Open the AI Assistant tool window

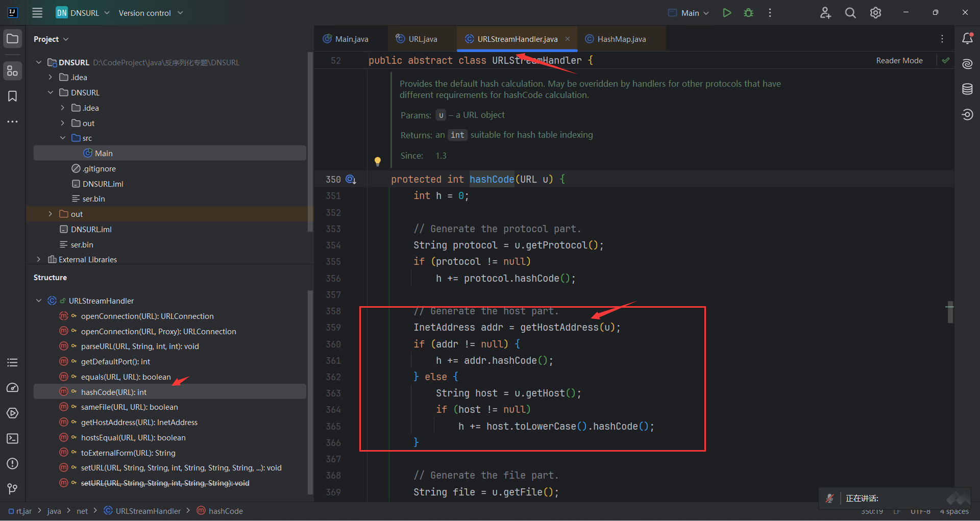[967, 64]
